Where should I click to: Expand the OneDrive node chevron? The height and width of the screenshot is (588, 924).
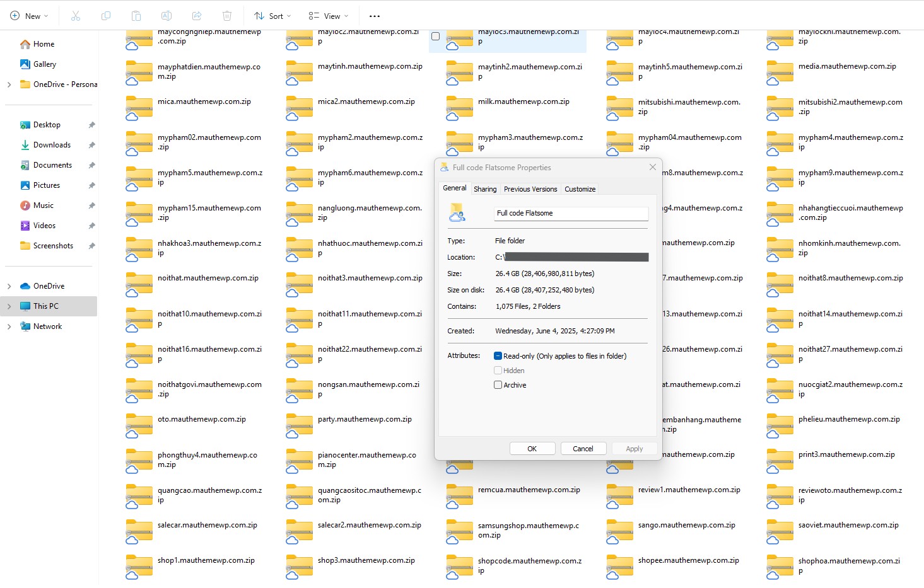[x=9, y=286]
